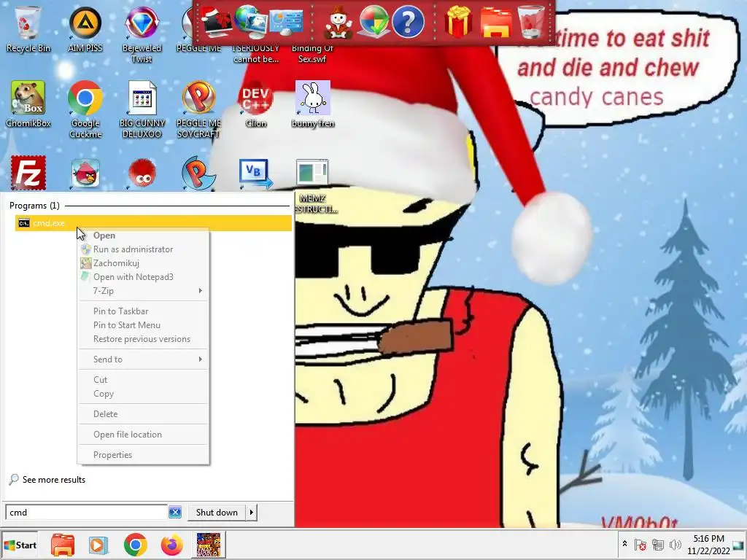This screenshot has width=747, height=560.
Task: Open the bunny fren desktop icon
Action: click(x=313, y=104)
